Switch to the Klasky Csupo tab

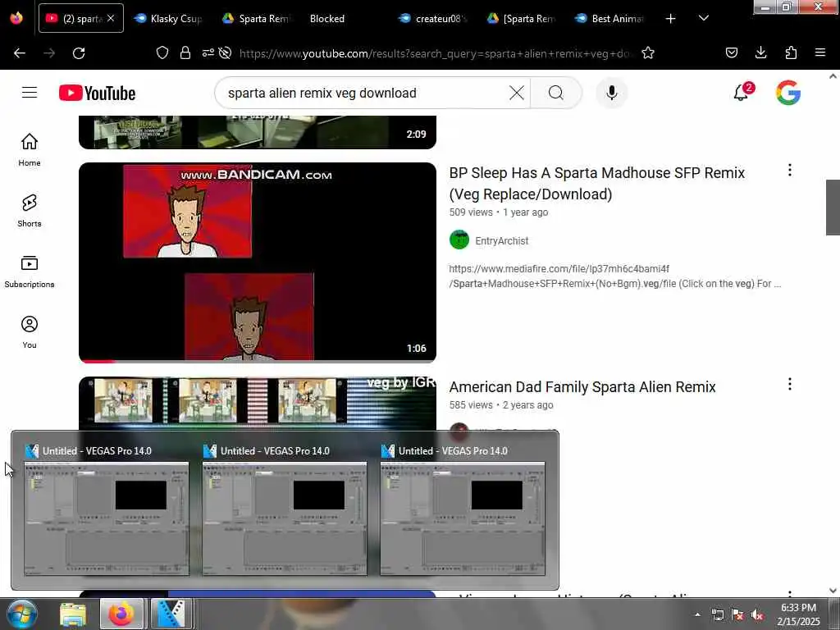point(168,19)
